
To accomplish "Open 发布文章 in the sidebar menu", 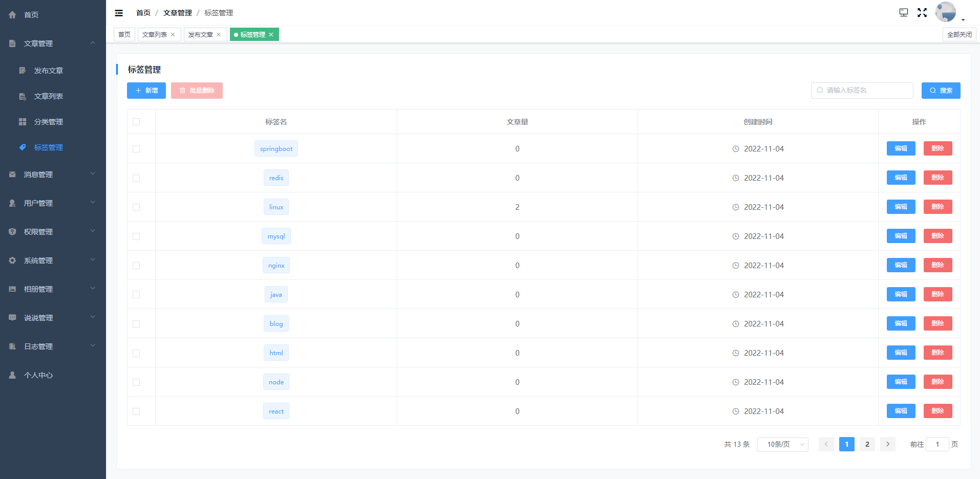I will pos(48,71).
